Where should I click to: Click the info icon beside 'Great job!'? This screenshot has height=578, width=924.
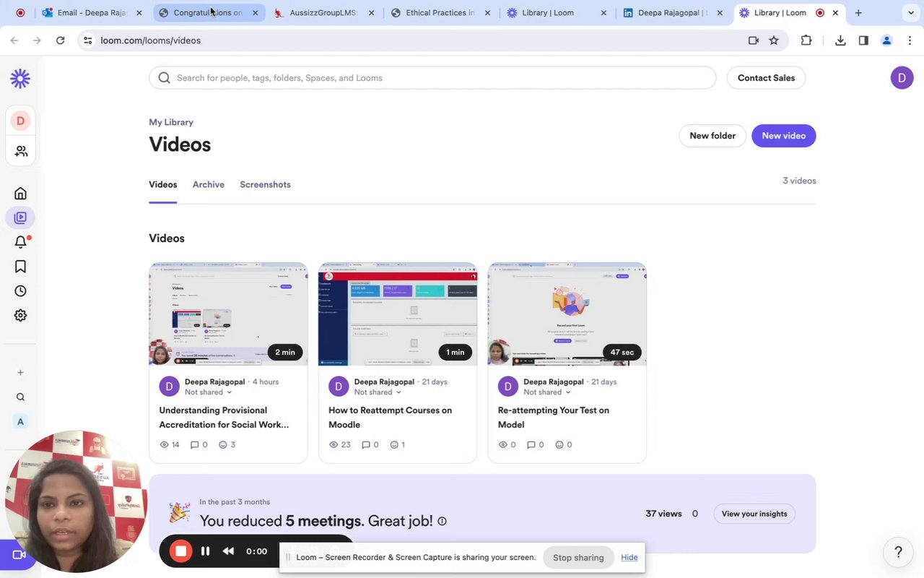tap(442, 521)
